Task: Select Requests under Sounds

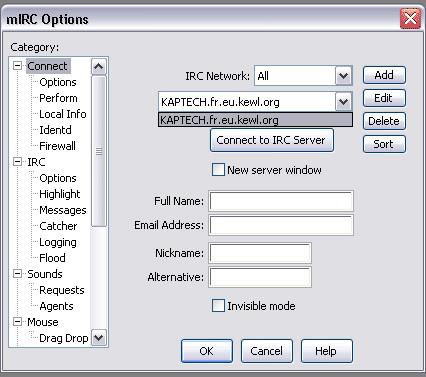Action: 62,290
